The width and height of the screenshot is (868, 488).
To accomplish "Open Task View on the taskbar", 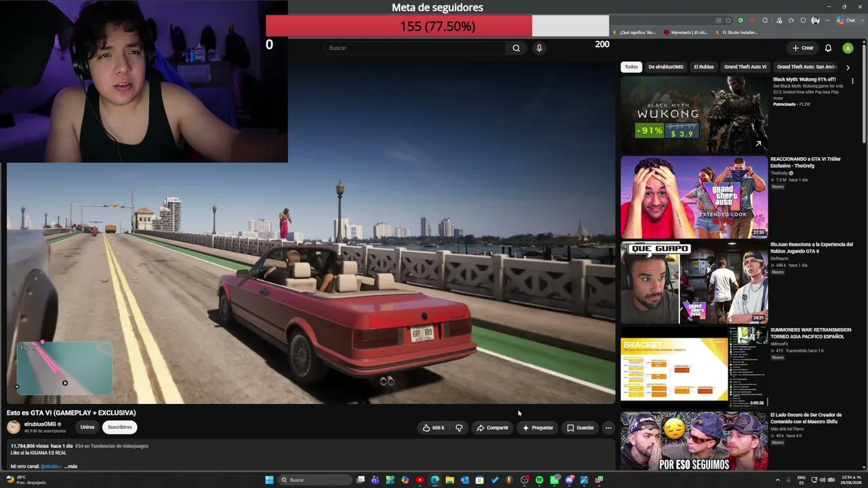I will tap(361, 480).
